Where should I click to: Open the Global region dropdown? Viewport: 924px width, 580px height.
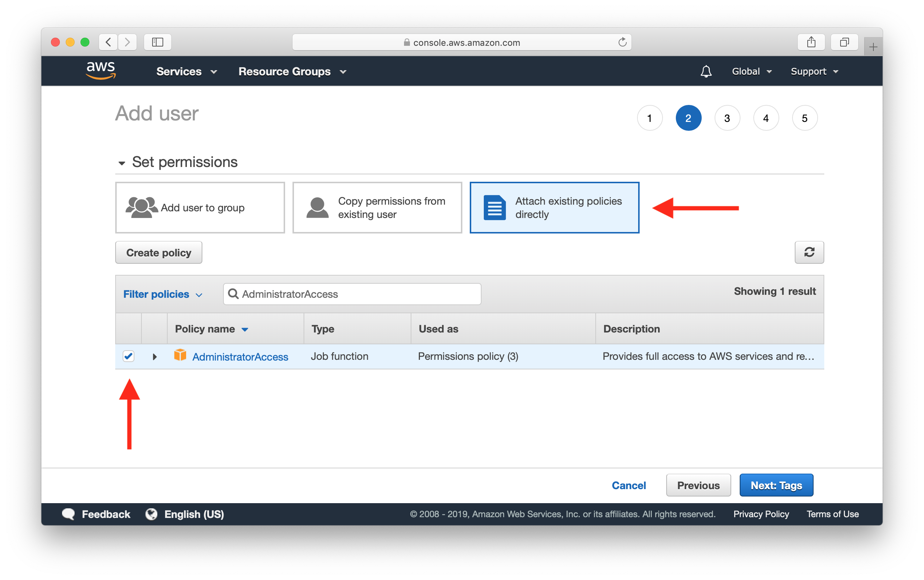[752, 71]
